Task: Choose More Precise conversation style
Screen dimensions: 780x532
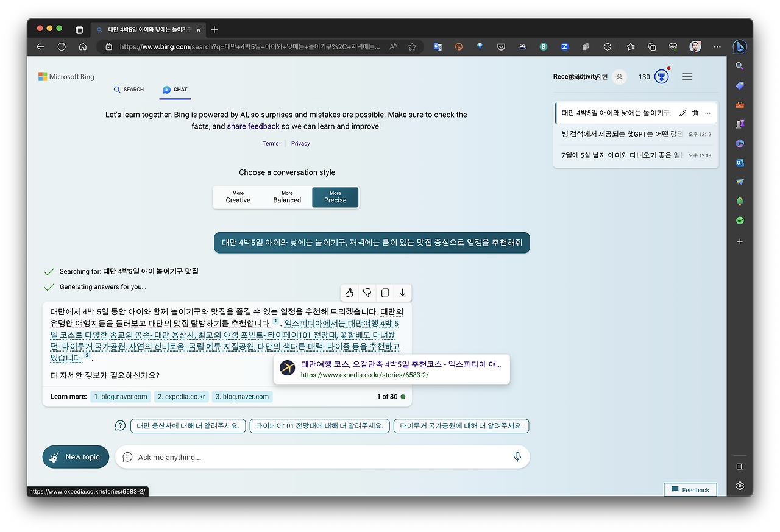Action: click(335, 197)
